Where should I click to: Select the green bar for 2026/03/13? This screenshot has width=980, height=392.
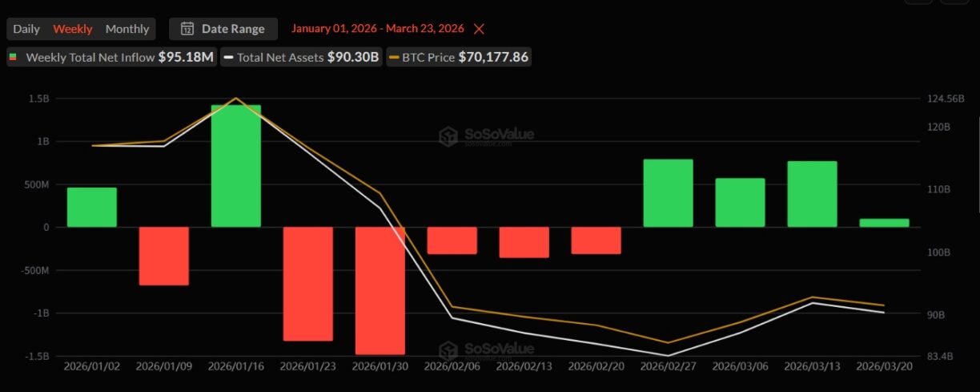pyautogui.click(x=813, y=194)
